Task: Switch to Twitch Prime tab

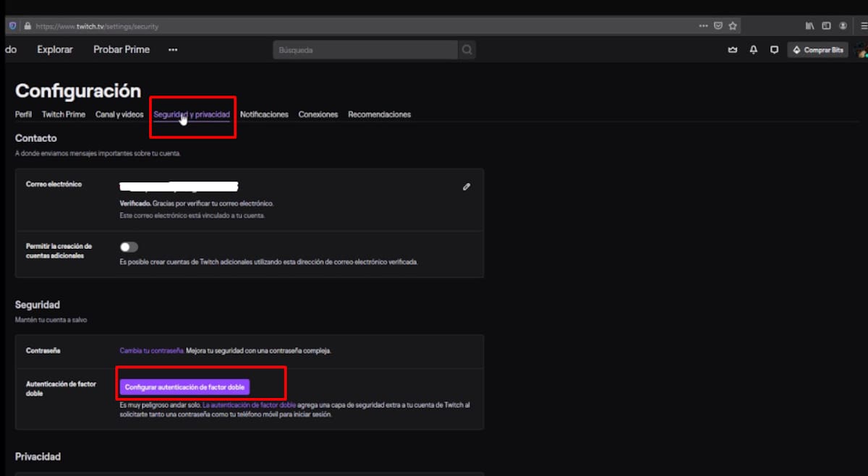Action: coord(64,114)
